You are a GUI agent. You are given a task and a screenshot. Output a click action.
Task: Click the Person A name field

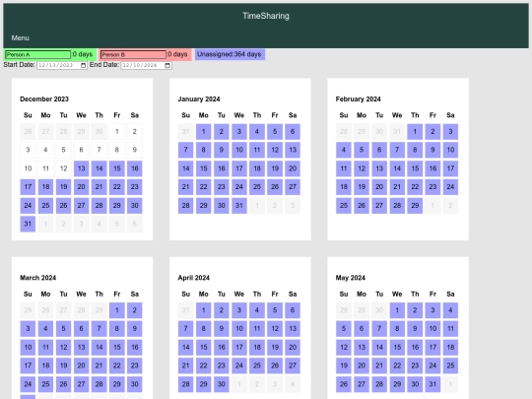pyautogui.click(x=37, y=54)
